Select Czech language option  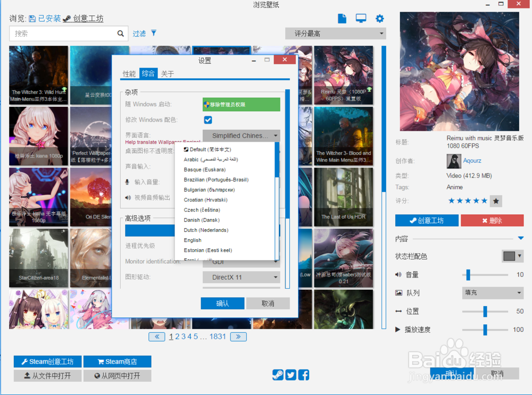[225, 210]
